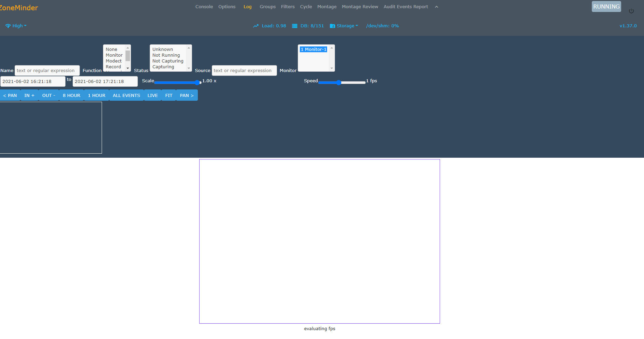Click the load chart icon

256,26
